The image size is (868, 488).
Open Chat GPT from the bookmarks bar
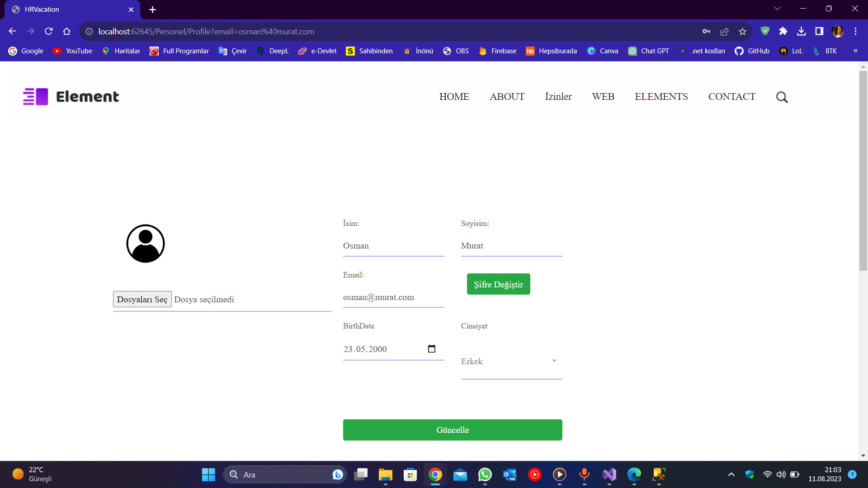649,51
